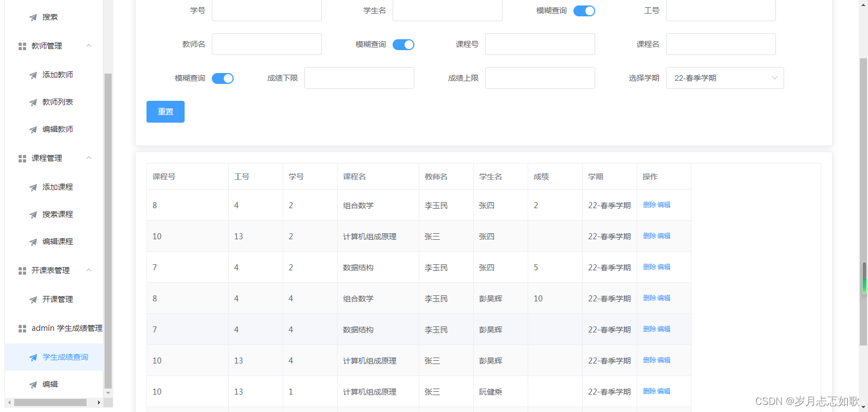Collapse the 开课表管理 submenu chevron
This screenshot has height=412, width=868.
click(x=89, y=270)
